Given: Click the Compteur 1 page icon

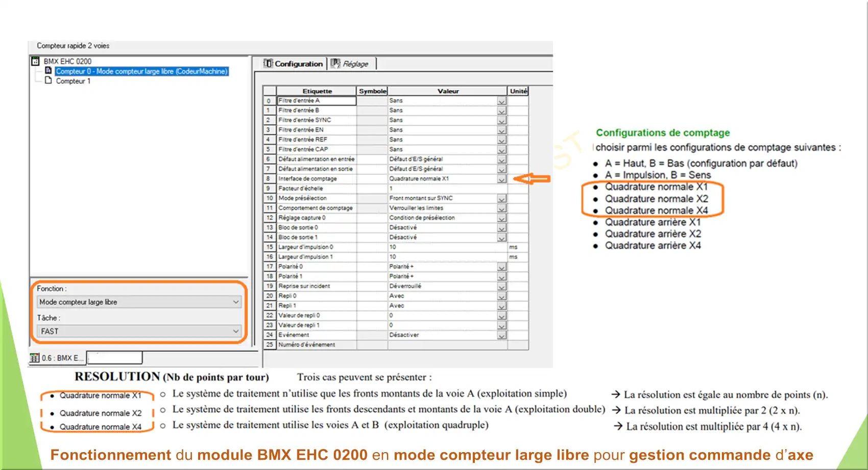Looking at the screenshot, I should (49, 81).
